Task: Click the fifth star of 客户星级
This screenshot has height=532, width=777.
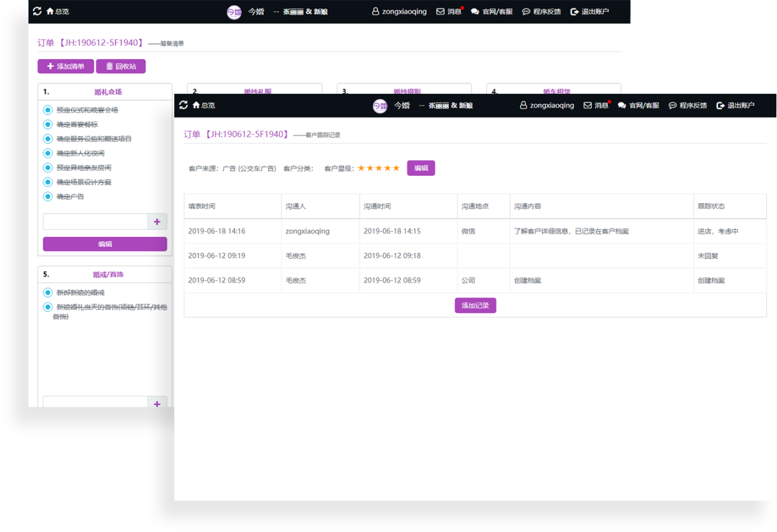Action: (x=396, y=168)
